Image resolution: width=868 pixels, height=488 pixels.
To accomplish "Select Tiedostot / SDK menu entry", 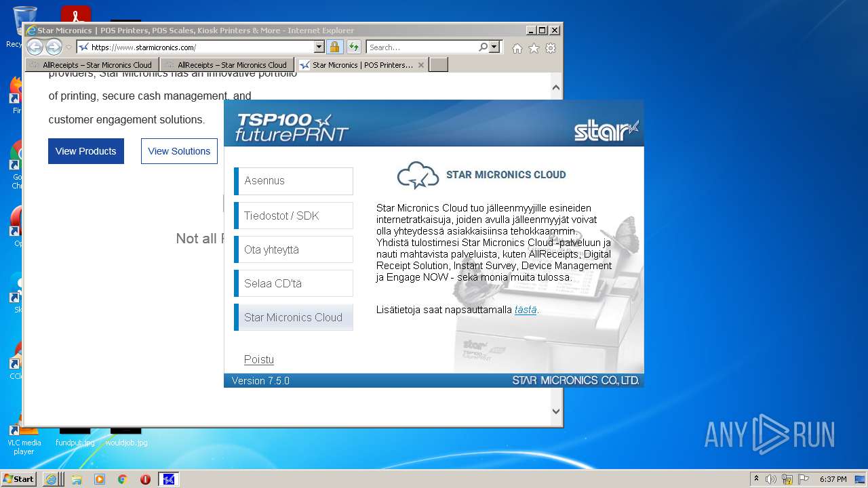I will pyautogui.click(x=294, y=216).
